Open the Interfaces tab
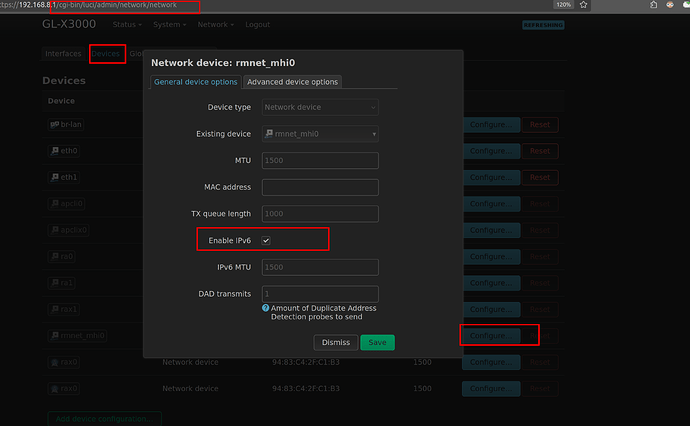690x426 pixels. pyautogui.click(x=63, y=54)
